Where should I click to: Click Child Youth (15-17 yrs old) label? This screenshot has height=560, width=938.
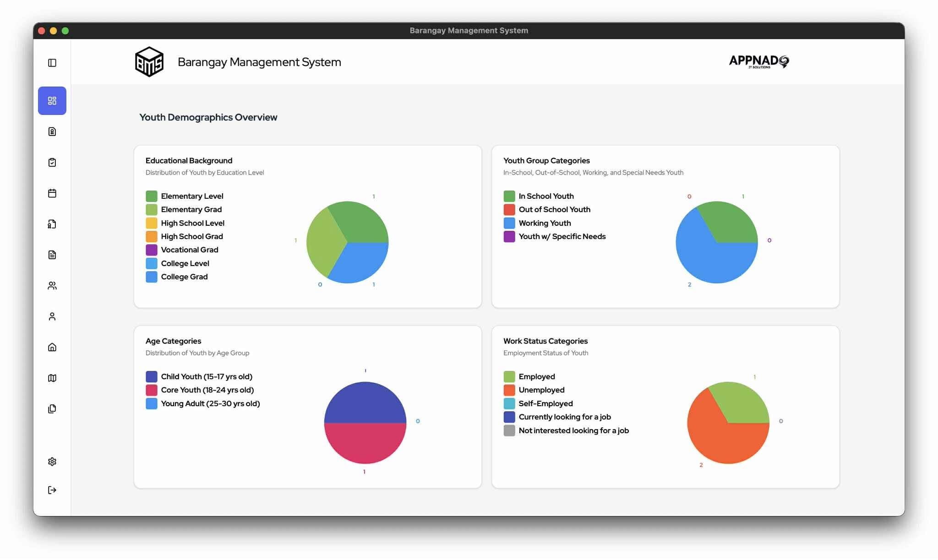click(207, 377)
